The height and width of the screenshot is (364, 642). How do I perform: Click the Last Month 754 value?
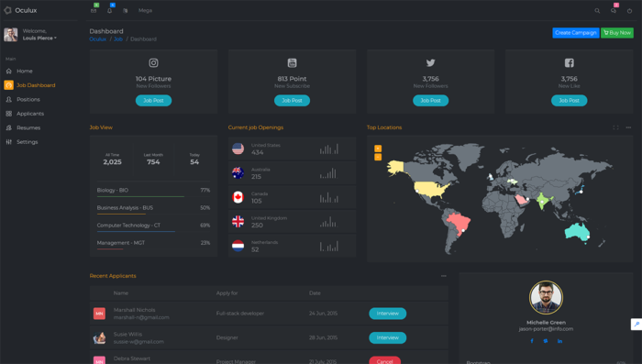(x=153, y=162)
